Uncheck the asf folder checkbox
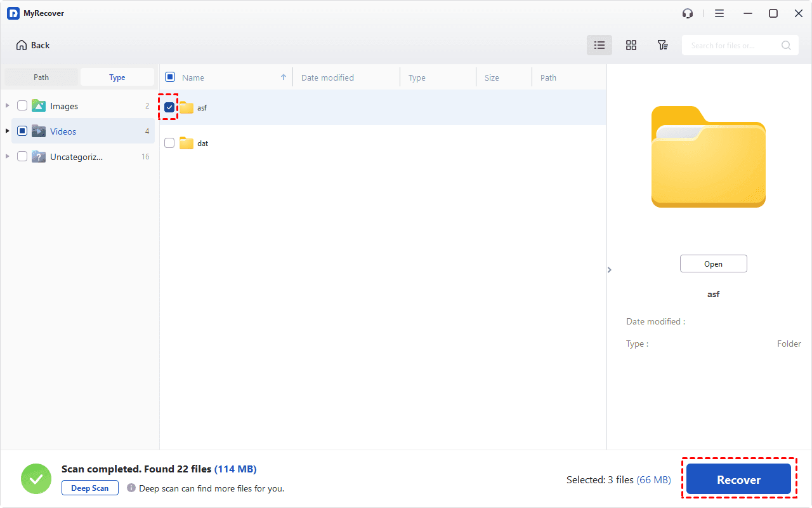The image size is (812, 508). click(169, 108)
